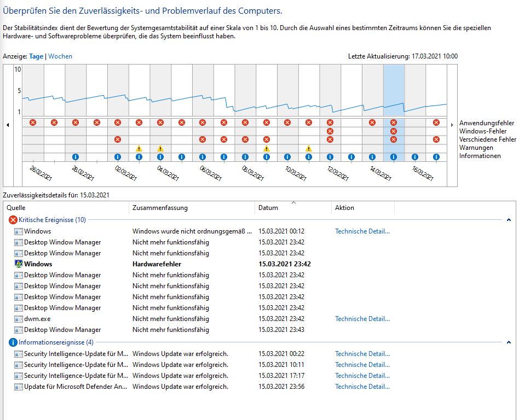The height and width of the screenshot is (420, 519).
Task: Click Informationsereignisse (4) group title
Action: point(56,342)
